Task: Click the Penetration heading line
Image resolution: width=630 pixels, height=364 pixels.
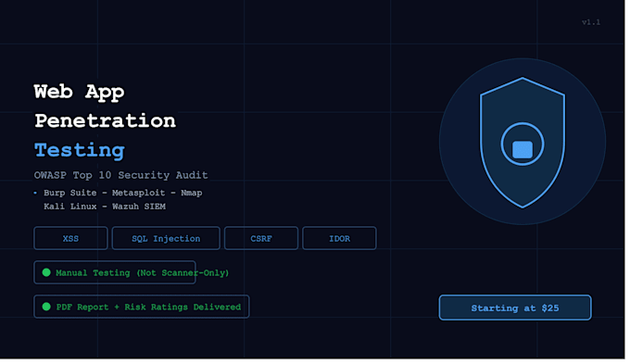Action: point(106,121)
